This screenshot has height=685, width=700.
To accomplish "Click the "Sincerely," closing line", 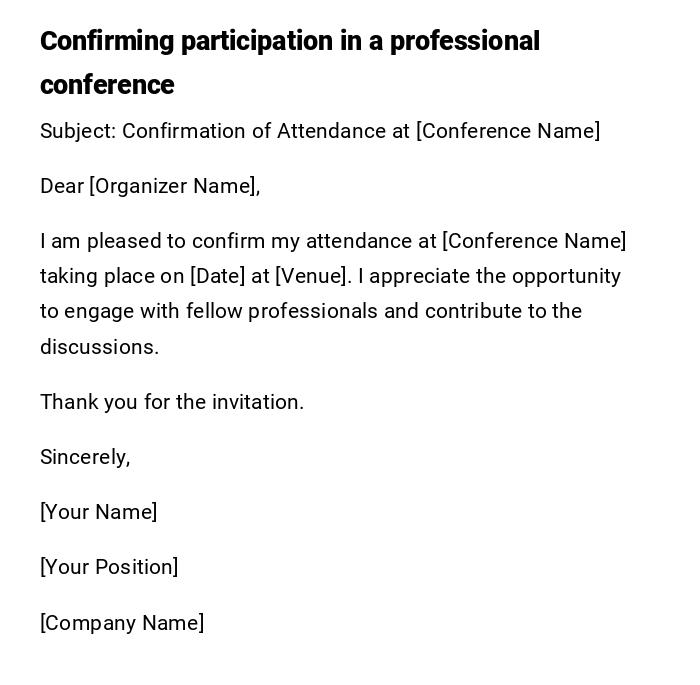I will click(85, 457).
